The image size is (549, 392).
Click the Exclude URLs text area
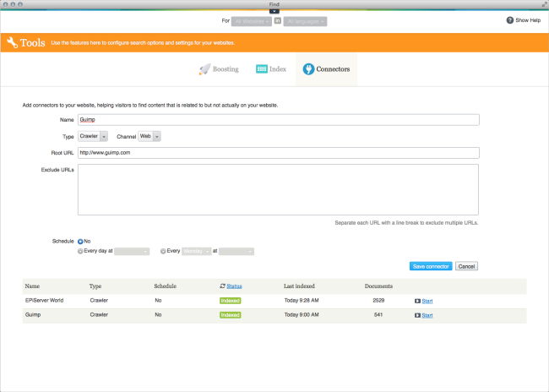pos(278,189)
